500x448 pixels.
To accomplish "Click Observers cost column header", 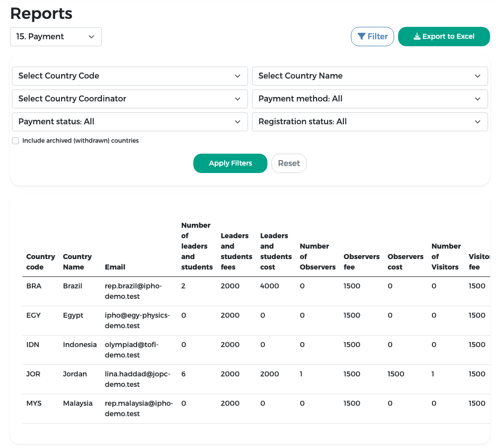I will coord(406,262).
